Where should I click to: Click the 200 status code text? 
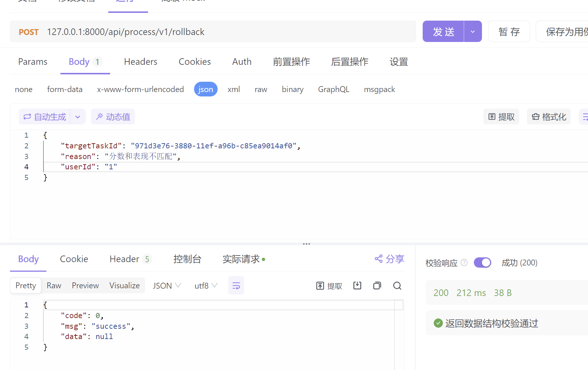(x=441, y=293)
